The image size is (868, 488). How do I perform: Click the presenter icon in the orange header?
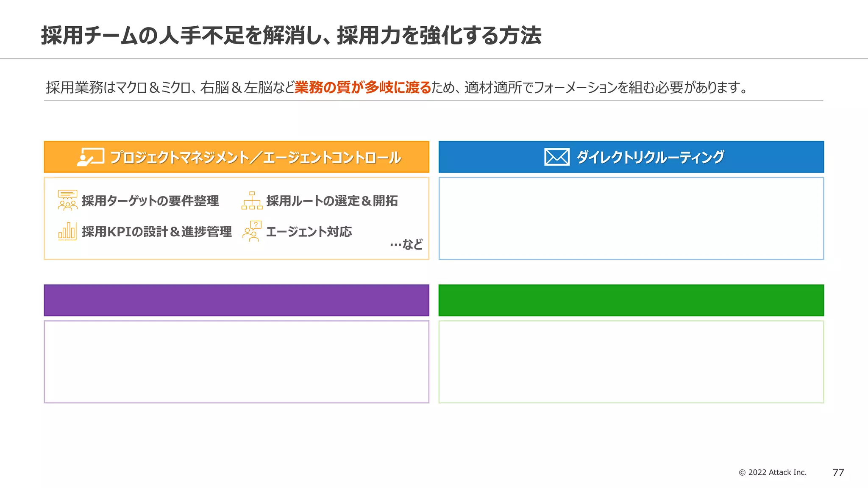(91, 157)
